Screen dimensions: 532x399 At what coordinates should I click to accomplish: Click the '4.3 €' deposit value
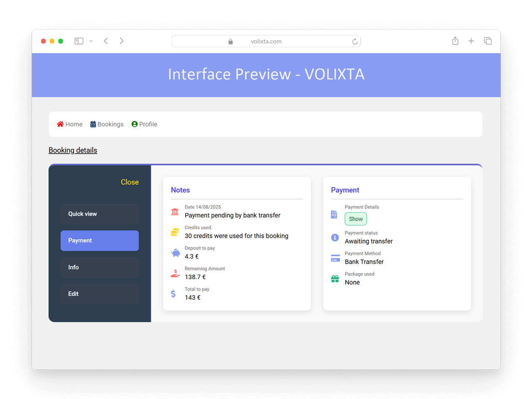[x=192, y=256]
